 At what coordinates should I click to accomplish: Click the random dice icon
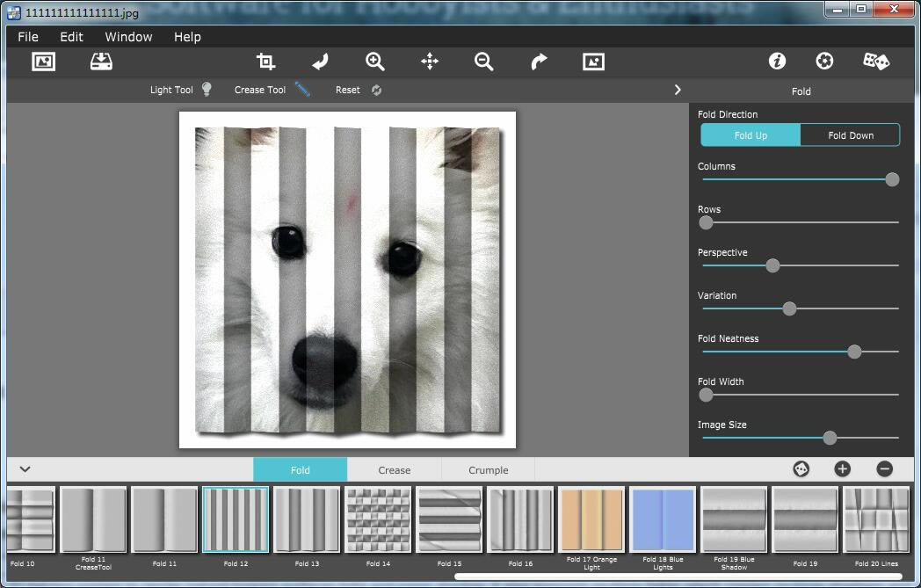tap(875, 62)
